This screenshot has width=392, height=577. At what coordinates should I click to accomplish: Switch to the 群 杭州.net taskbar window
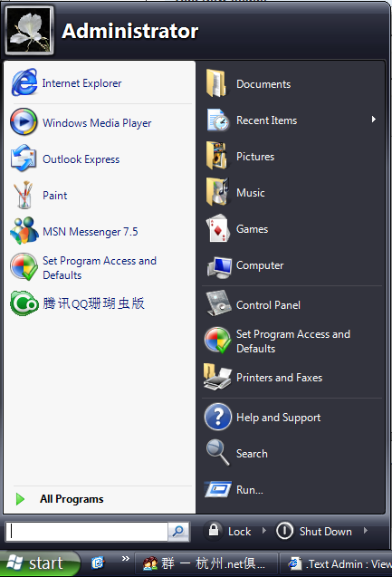(x=206, y=563)
